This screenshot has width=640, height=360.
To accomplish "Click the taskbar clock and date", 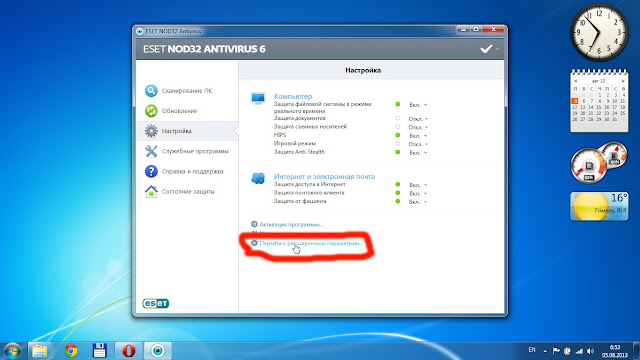I will click(615, 351).
